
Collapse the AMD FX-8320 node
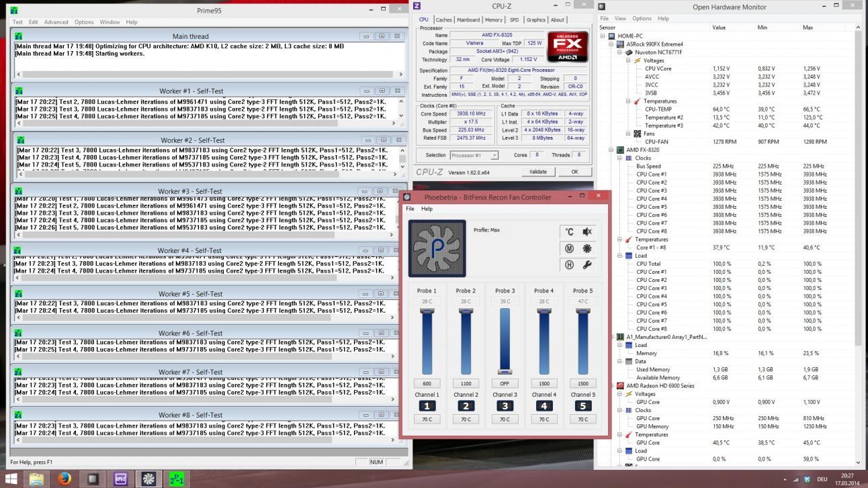coord(612,150)
